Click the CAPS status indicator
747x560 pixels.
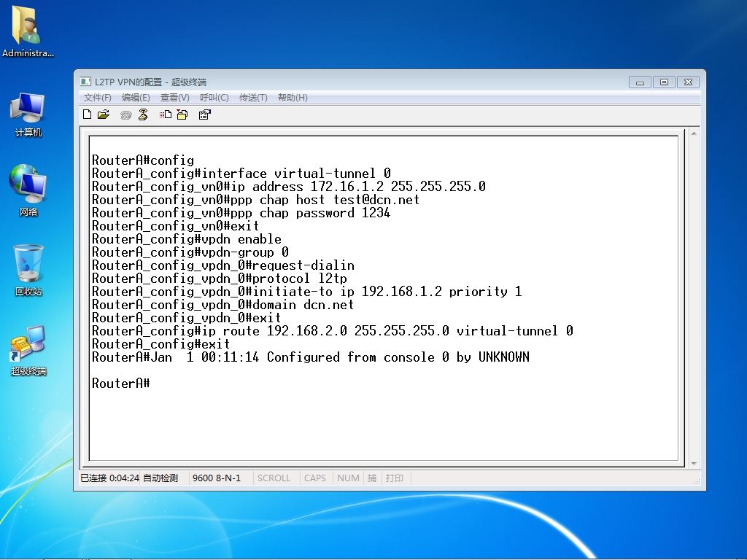coord(315,478)
